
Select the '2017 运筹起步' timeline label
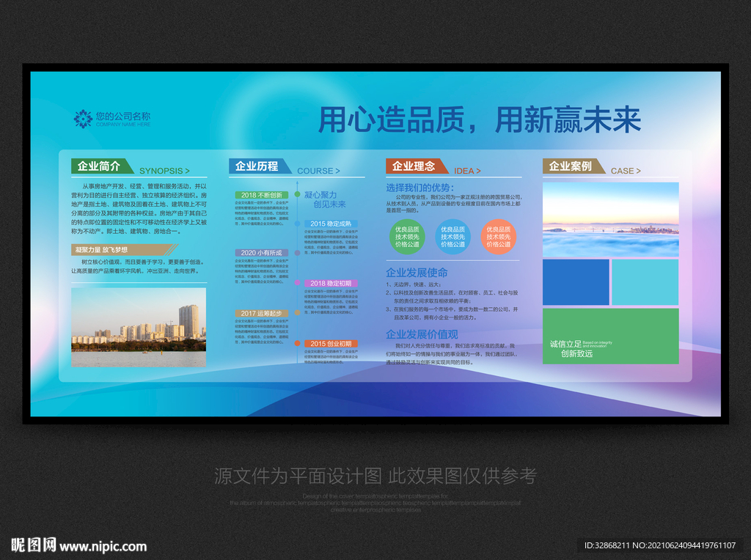click(262, 313)
